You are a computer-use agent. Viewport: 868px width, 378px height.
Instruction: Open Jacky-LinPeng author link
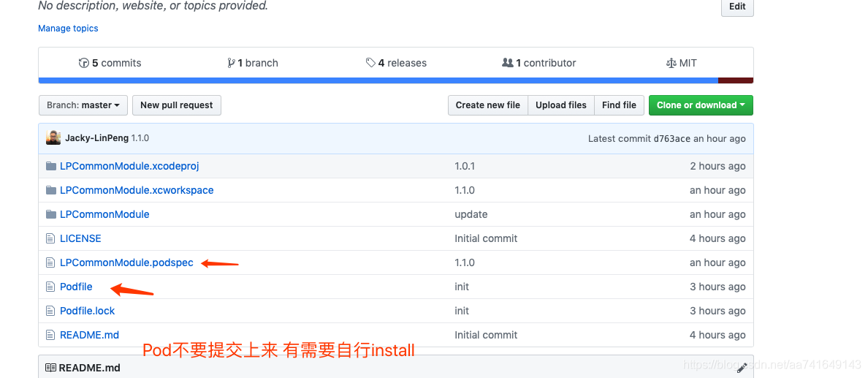(x=97, y=138)
